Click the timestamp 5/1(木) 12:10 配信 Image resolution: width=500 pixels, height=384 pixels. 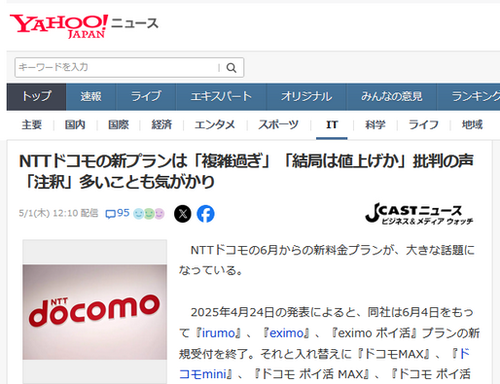coord(58,213)
